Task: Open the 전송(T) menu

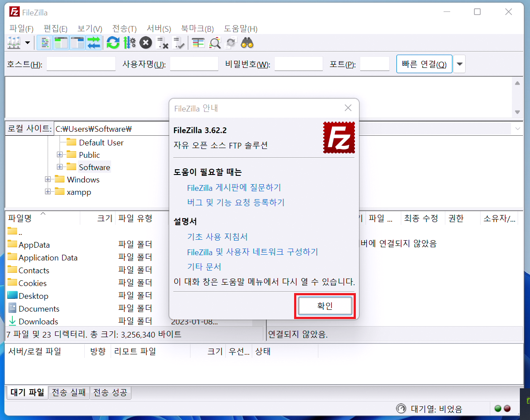Action: 124,29
